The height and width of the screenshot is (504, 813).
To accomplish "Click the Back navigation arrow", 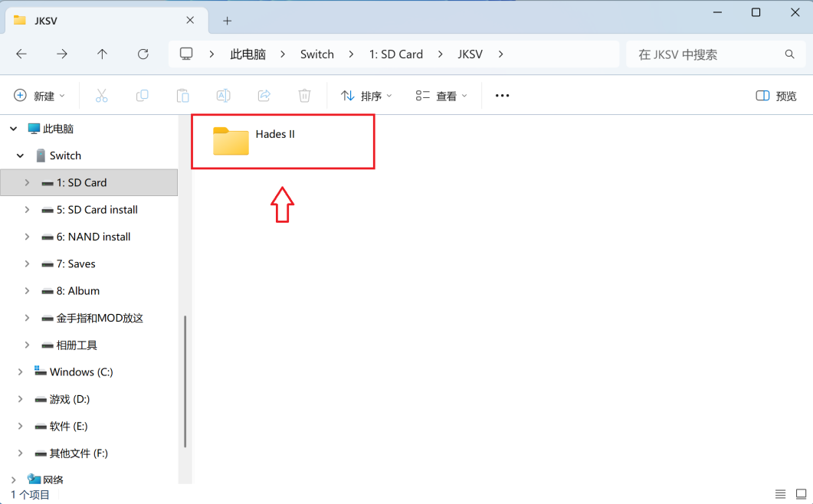I will coord(21,54).
